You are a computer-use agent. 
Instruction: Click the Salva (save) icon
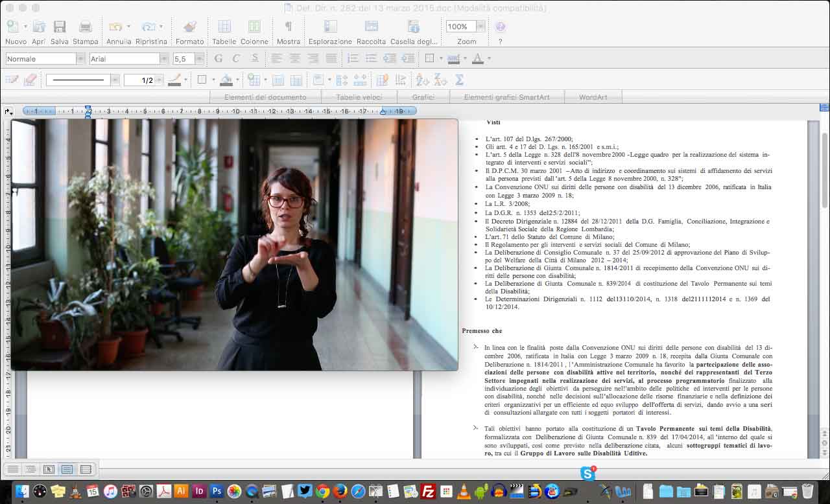pos(60,27)
